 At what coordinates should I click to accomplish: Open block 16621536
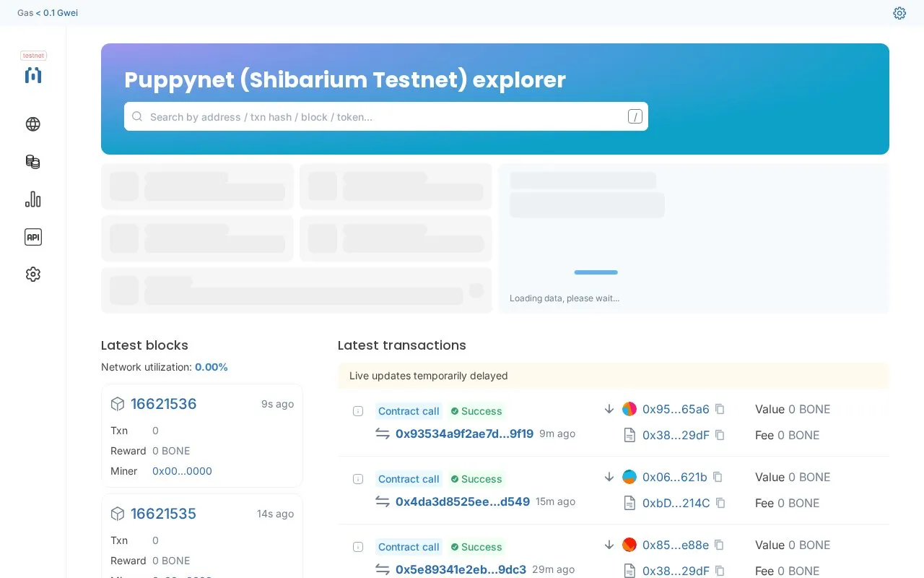tap(164, 404)
